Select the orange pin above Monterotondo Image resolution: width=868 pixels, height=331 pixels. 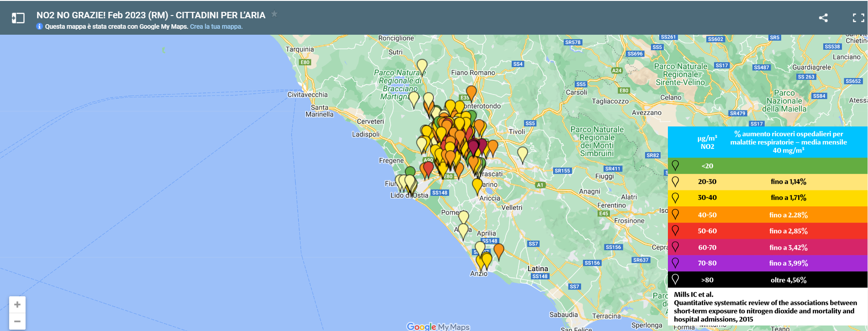click(471, 93)
